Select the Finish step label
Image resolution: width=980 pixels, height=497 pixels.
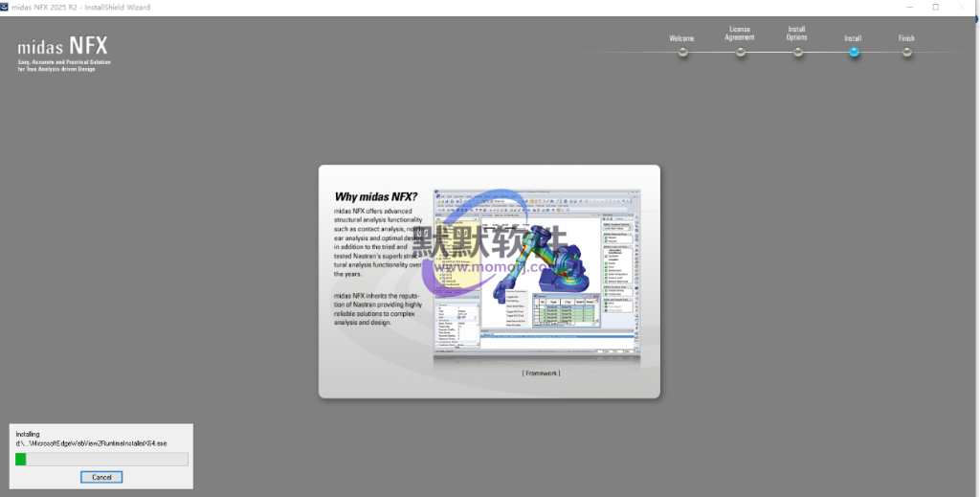[906, 38]
